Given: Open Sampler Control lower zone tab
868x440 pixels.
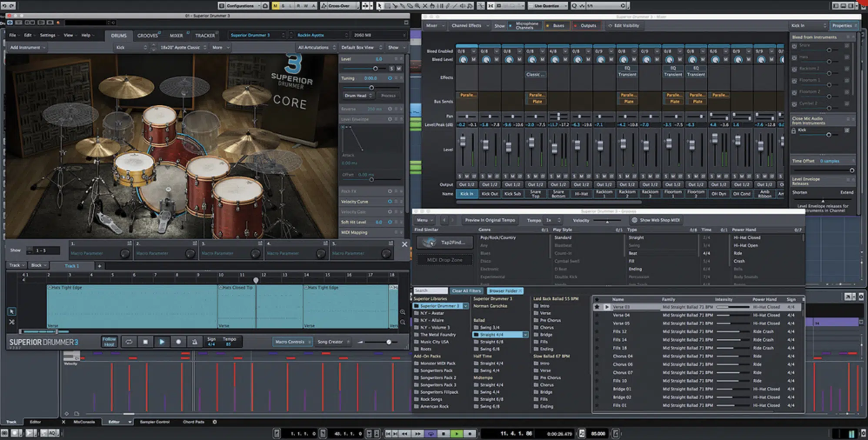Looking at the screenshot, I should 155,422.
